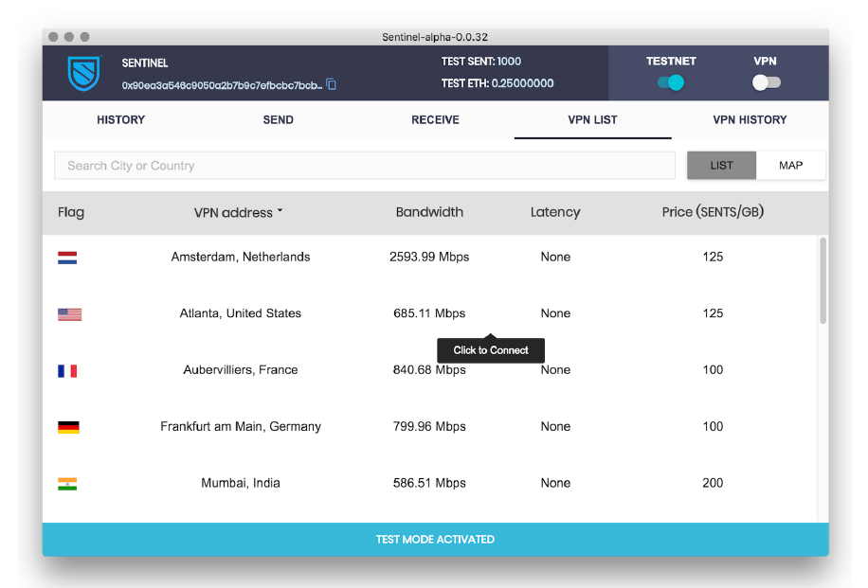Click the price 200 in Mumbai row
This screenshot has width=868, height=588.
pyautogui.click(x=713, y=483)
